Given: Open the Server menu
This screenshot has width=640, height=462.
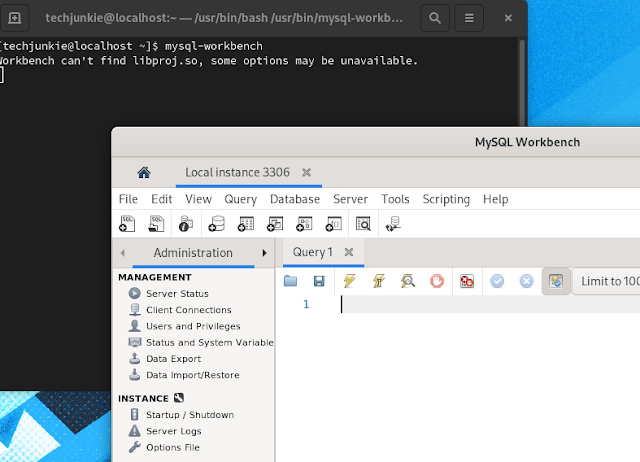Looking at the screenshot, I should [351, 199].
